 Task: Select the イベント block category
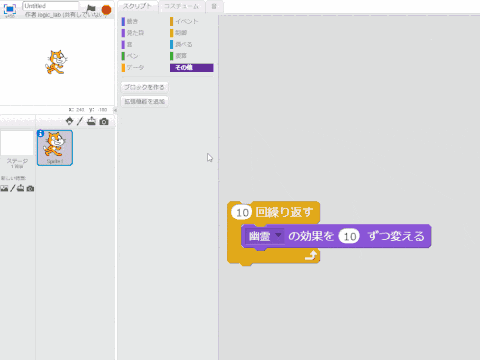pyautogui.click(x=184, y=21)
